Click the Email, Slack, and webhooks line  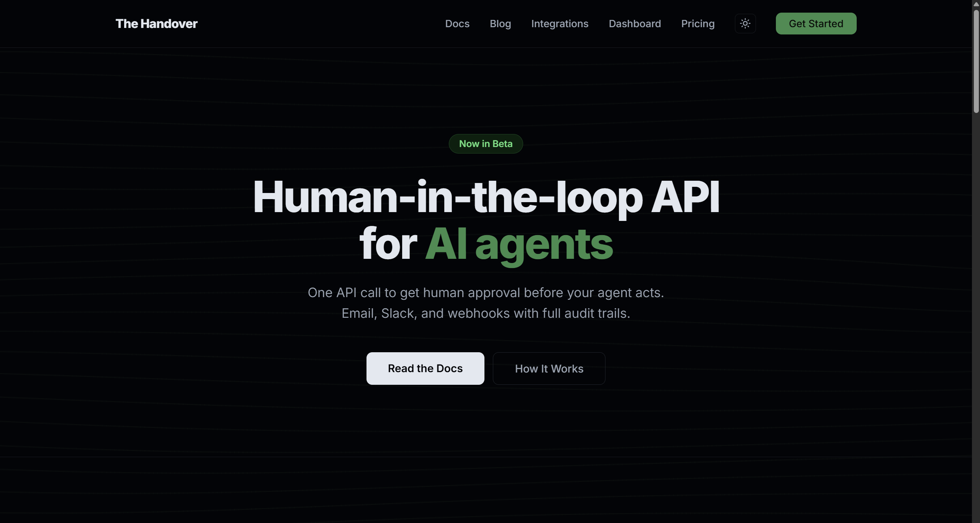[486, 313]
